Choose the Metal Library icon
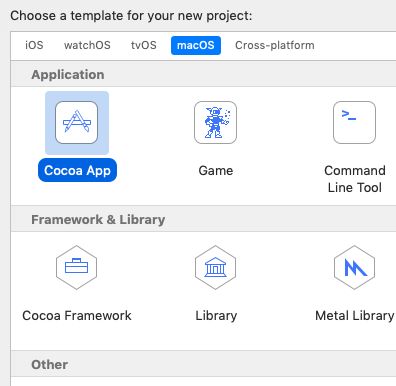The width and height of the screenshot is (396, 386). 354,267
